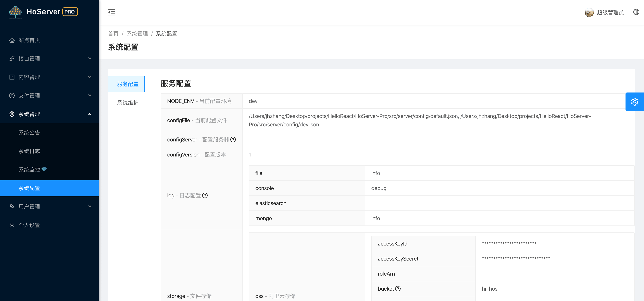Click the masked accessKeyId value

point(509,243)
